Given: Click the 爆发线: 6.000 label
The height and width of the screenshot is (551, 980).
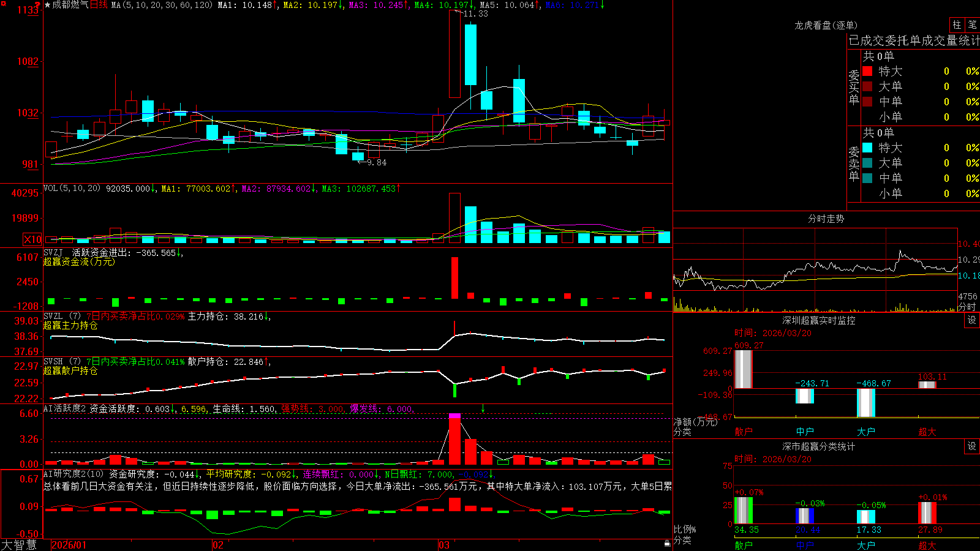Looking at the screenshot, I should (382, 408).
